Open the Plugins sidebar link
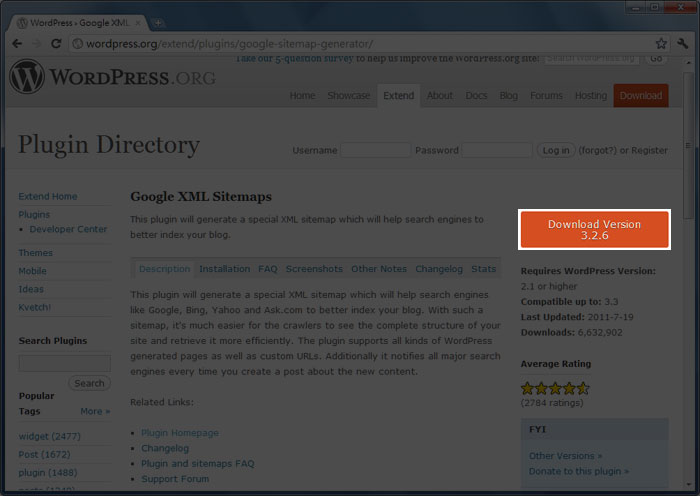Screen dimensions: 700x496 coord(34,214)
